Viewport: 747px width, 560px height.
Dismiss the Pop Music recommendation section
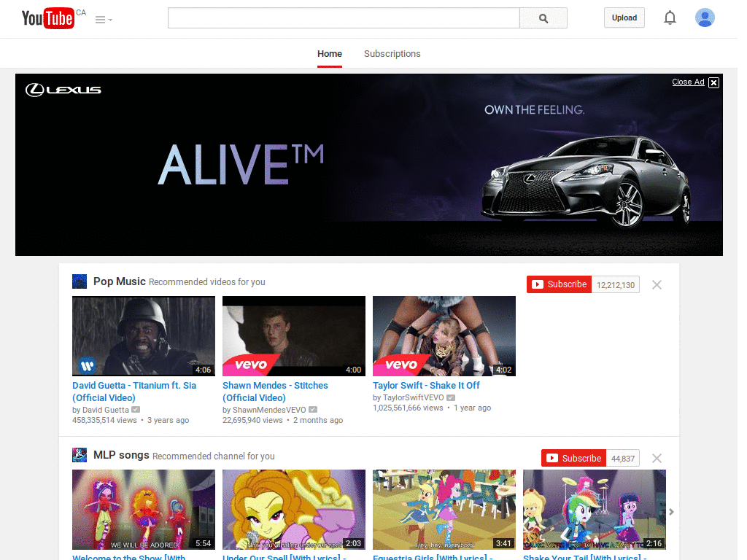click(657, 285)
